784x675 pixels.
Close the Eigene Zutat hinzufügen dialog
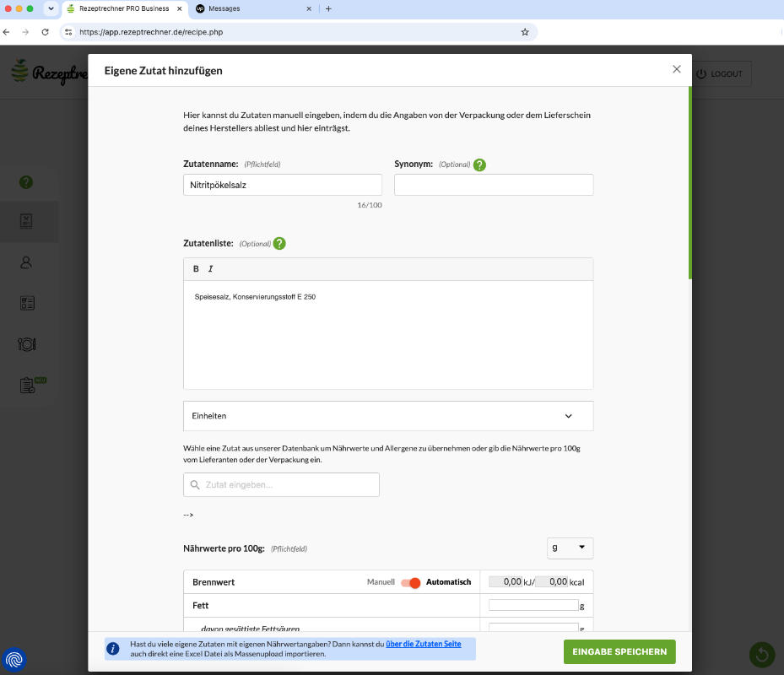coord(677,69)
